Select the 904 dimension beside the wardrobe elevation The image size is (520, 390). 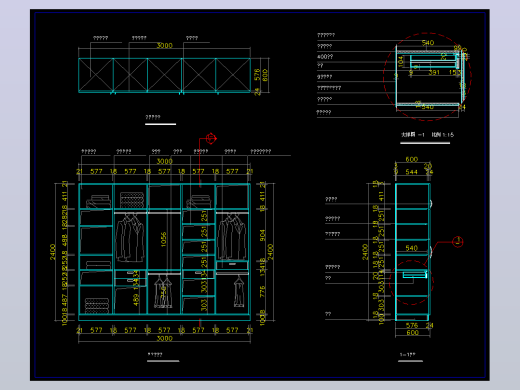click(263, 235)
